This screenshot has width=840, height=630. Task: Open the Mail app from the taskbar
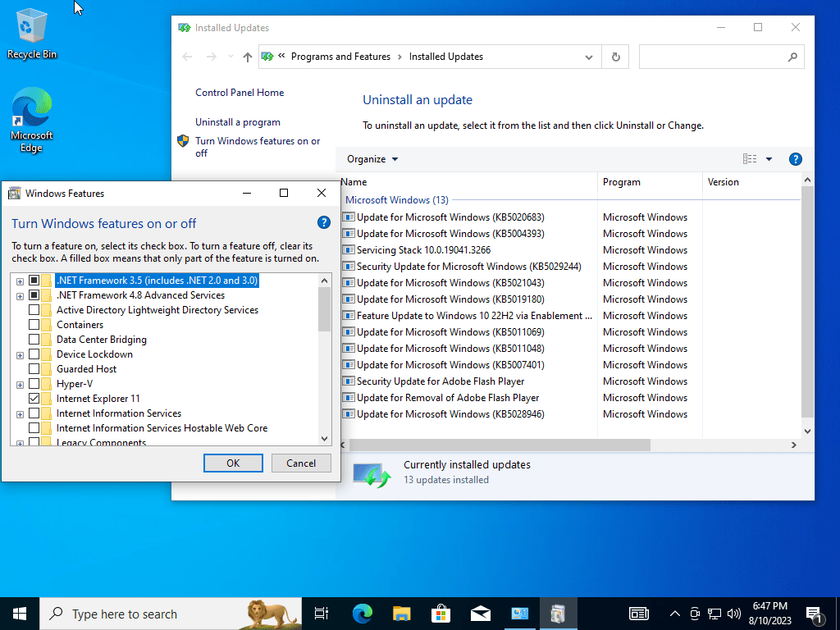click(481, 614)
